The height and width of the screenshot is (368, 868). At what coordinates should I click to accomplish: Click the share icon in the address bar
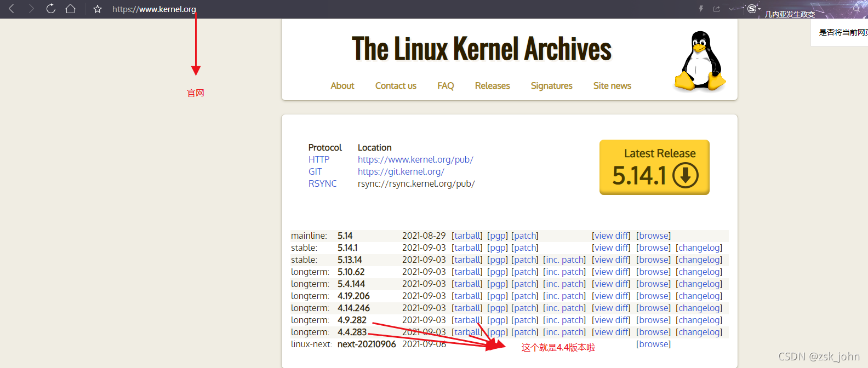click(x=716, y=9)
